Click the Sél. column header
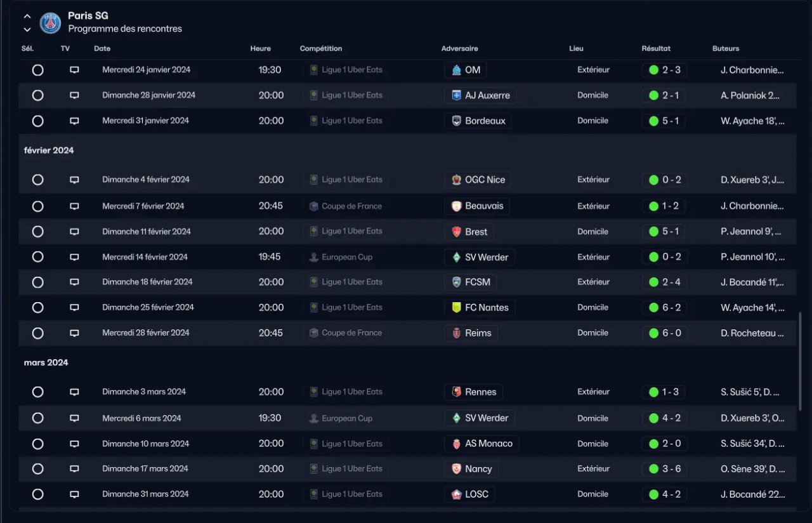Viewport: 812px width, 523px height. pos(28,49)
